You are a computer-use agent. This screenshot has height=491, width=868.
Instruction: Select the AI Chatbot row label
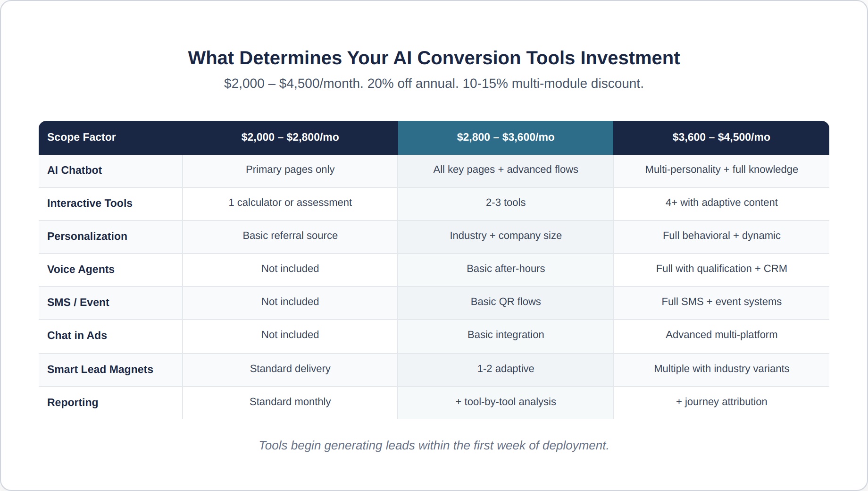click(75, 170)
